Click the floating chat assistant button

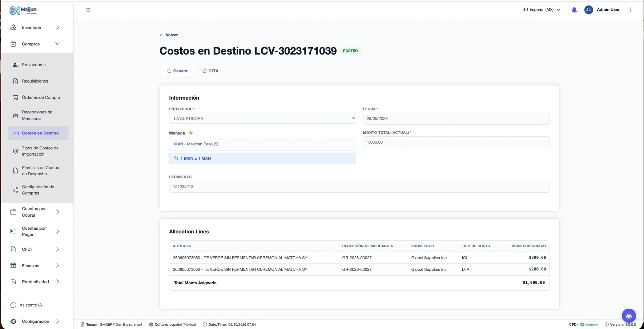pyautogui.click(x=629, y=316)
